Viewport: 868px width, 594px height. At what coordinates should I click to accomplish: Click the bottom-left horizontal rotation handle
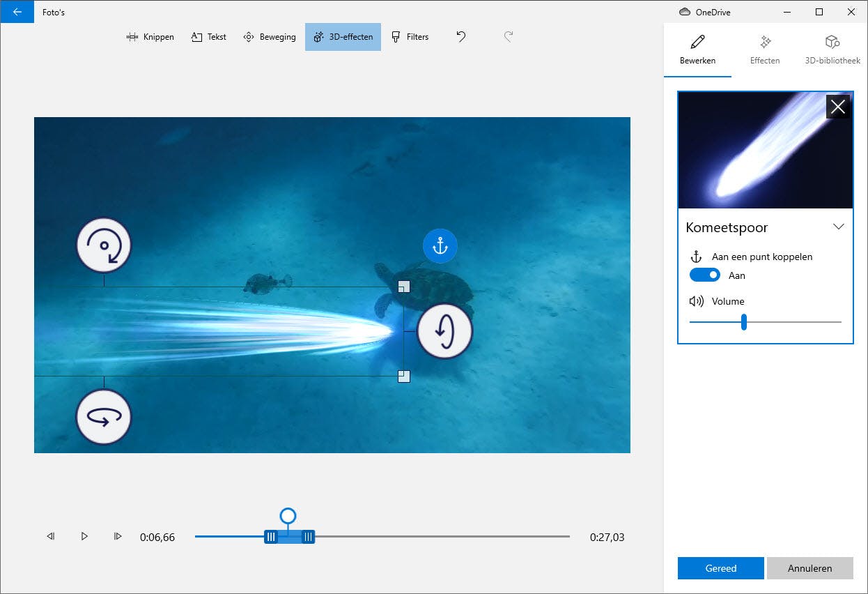click(x=104, y=416)
